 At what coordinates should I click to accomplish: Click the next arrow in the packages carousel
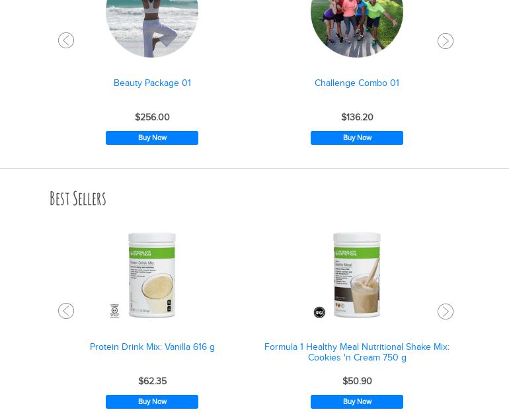[x=446, y=41]
